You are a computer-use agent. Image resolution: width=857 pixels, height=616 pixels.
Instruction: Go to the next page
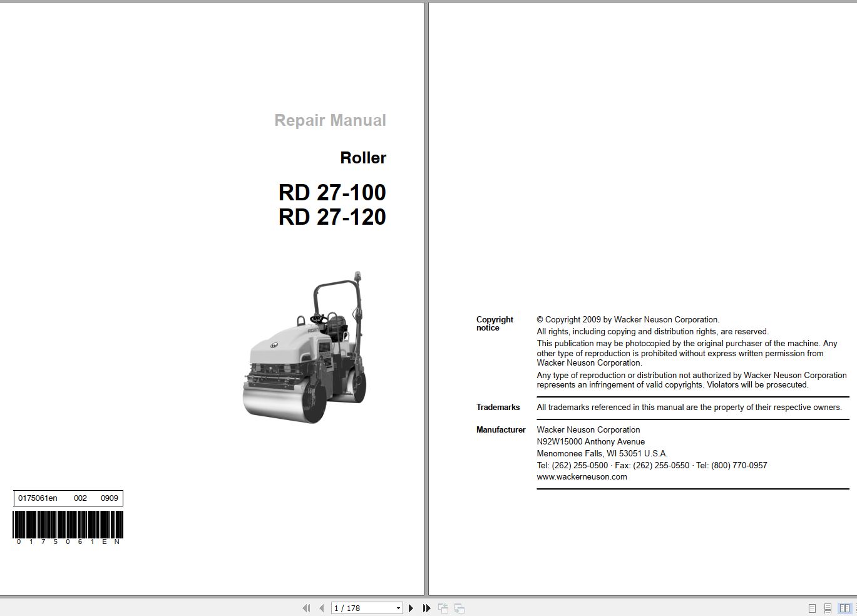[411, 608]
